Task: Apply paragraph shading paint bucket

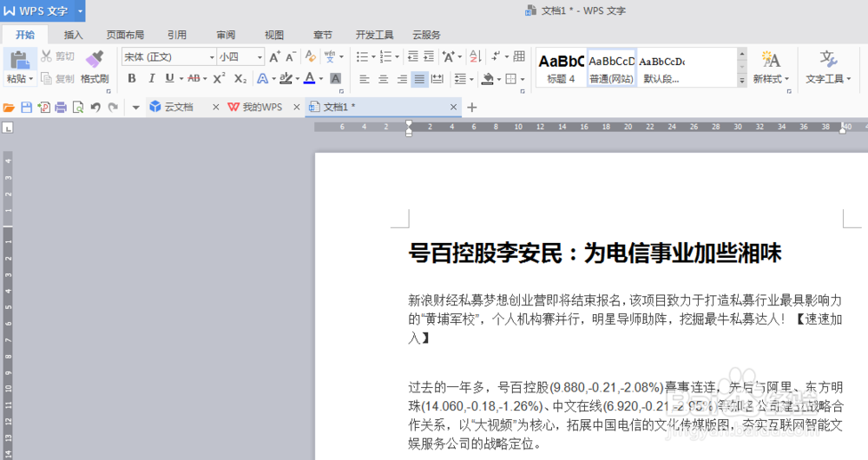Action: [488, 79]
